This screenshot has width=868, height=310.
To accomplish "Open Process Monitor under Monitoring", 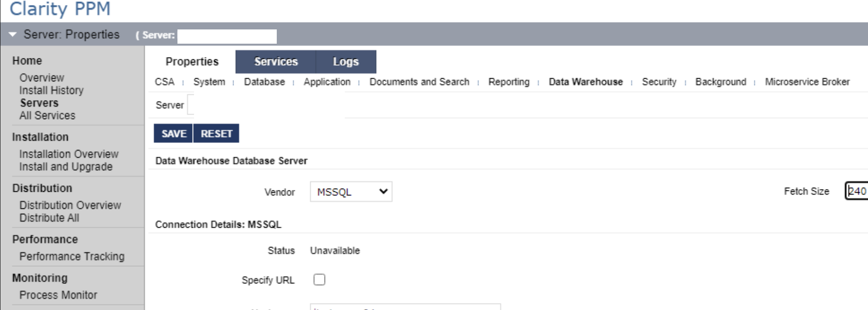I will tap(58, 295).
